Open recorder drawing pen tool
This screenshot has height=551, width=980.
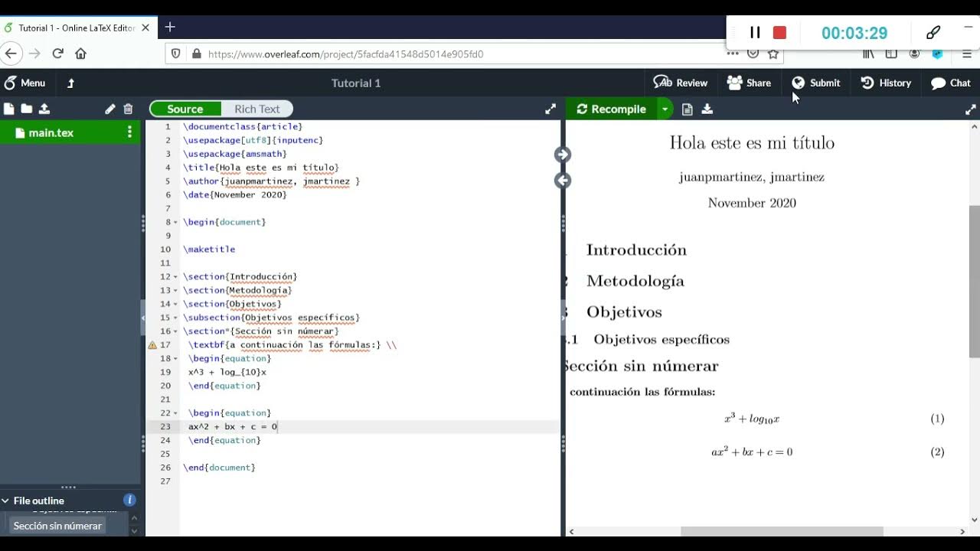[x=933, y=33]
